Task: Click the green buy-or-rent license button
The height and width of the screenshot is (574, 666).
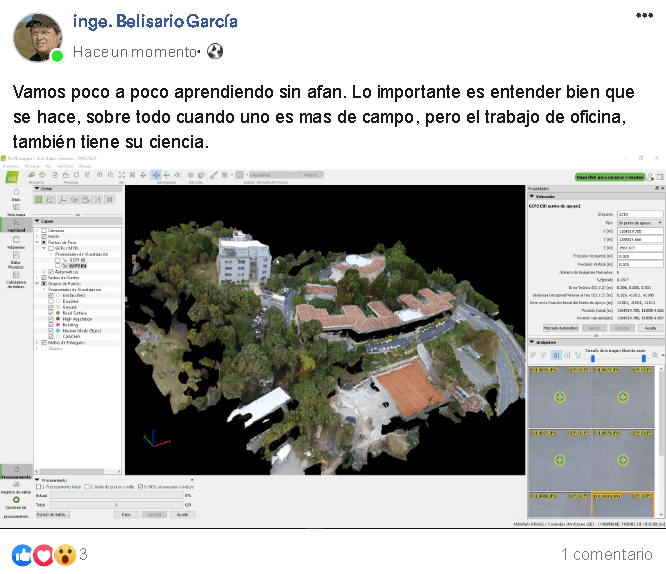Action: click(x=610, y=177)
